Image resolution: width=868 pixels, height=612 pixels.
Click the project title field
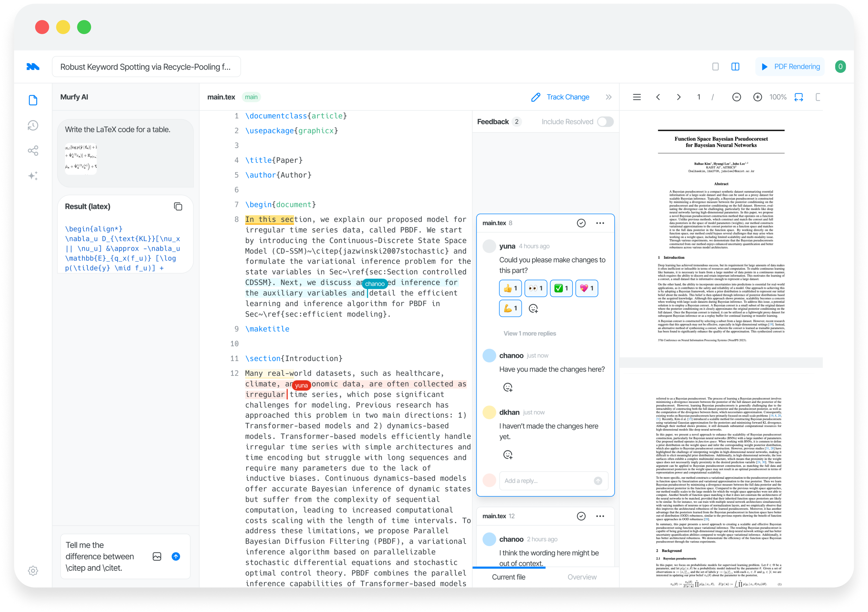(146, 67)
